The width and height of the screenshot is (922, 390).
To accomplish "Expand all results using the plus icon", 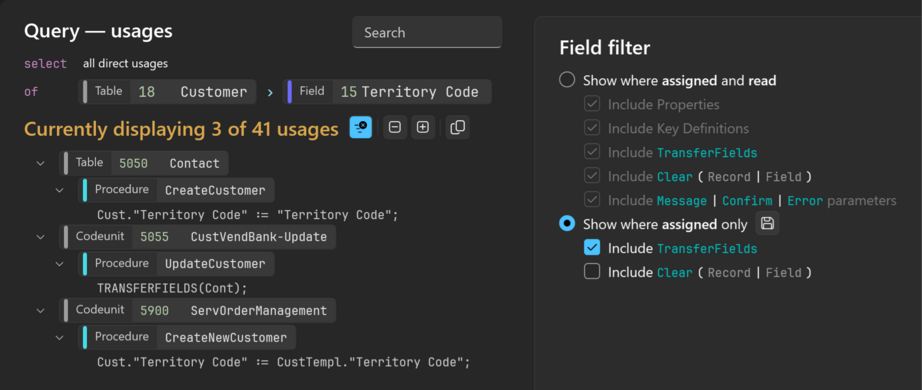I will [x=423, y=127].
